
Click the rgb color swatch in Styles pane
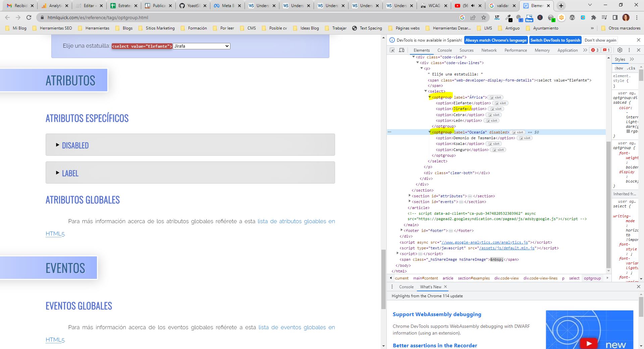click(628, 131)
